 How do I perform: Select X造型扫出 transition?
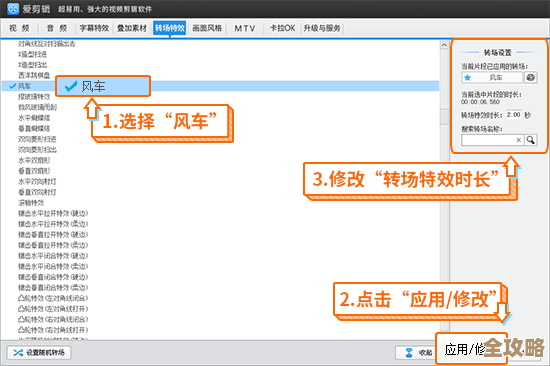point(32,65)
